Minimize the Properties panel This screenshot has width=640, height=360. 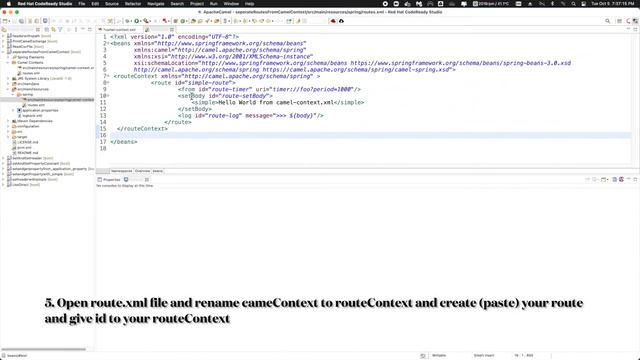coord(629,180)
